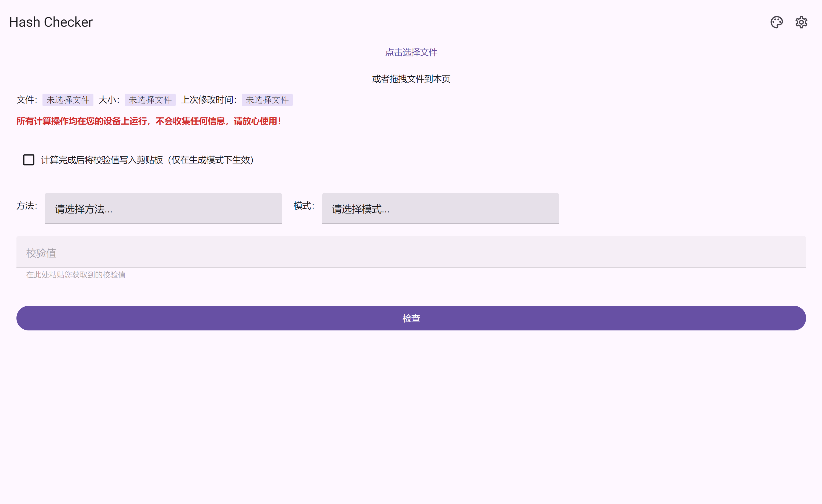Click the Hash Checker title
This screenshot has width=822, height=504.
click(x=51, y=22)
